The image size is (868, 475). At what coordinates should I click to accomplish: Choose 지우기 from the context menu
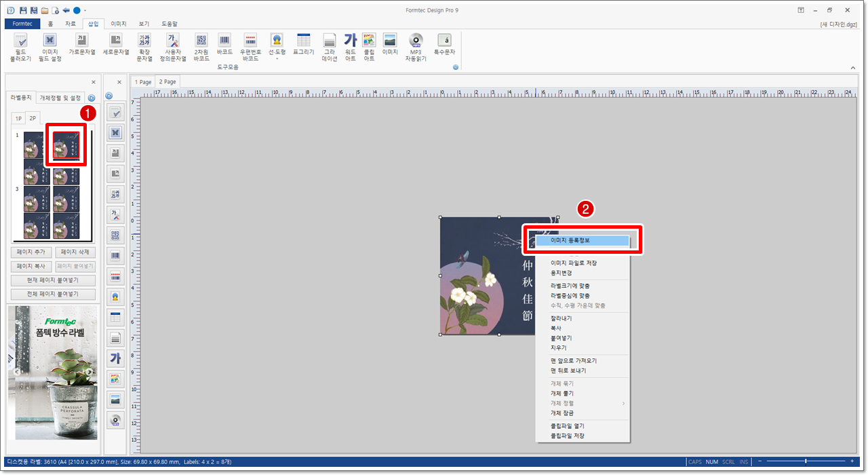tap(583, 347)
